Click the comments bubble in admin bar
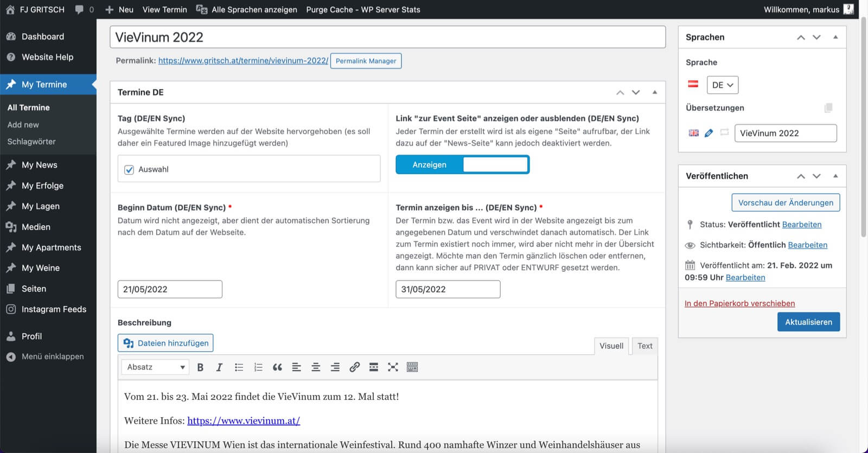 pyautogui.click(x=79, y=9)
